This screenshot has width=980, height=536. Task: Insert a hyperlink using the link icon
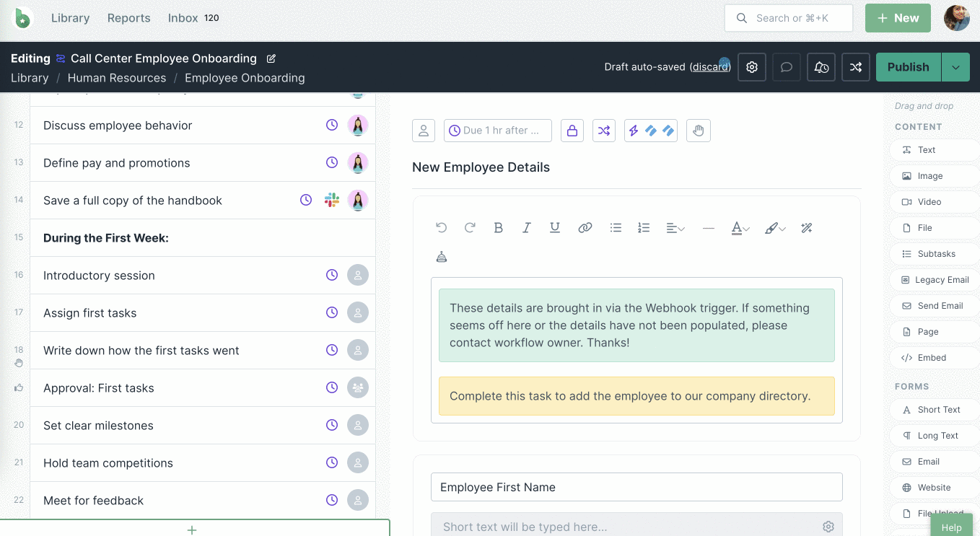[585, 228]
